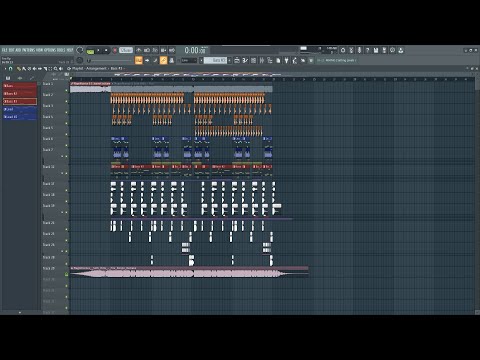The image size is (480, 360).
Task: Open the FILE menu
Action: click(x=4, y=50)
